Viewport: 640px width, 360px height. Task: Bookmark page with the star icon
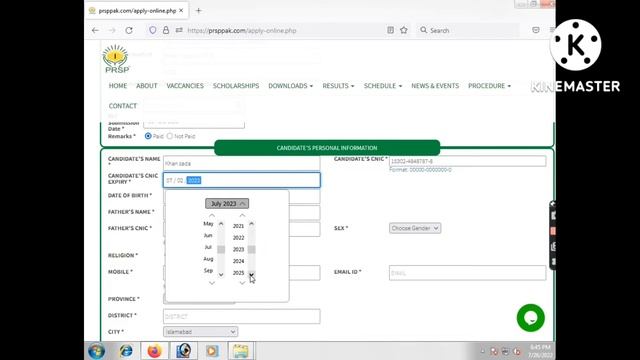404,30
